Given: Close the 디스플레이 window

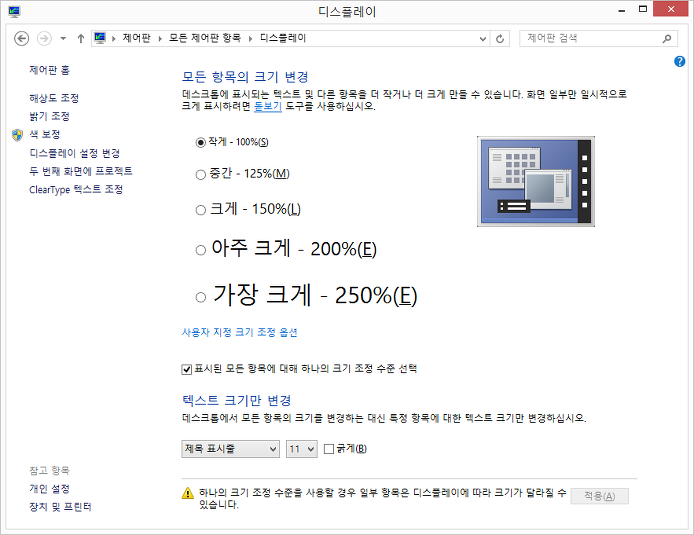Looking at the screenshot, I should point(671,9).
